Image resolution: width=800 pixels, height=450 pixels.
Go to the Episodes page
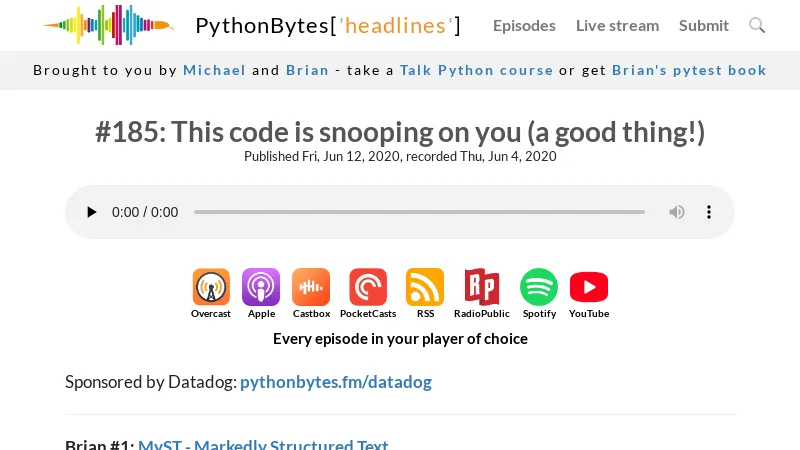click(524, 25)
